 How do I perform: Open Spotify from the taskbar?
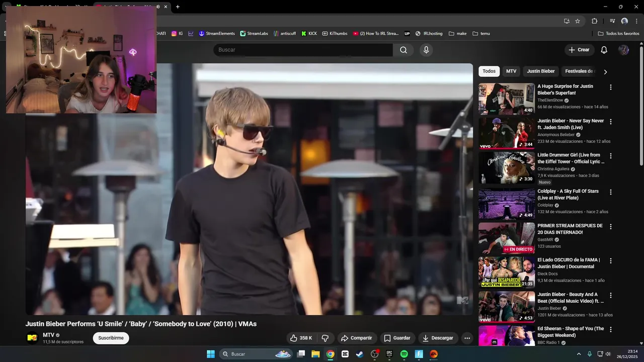coord(404,354)
